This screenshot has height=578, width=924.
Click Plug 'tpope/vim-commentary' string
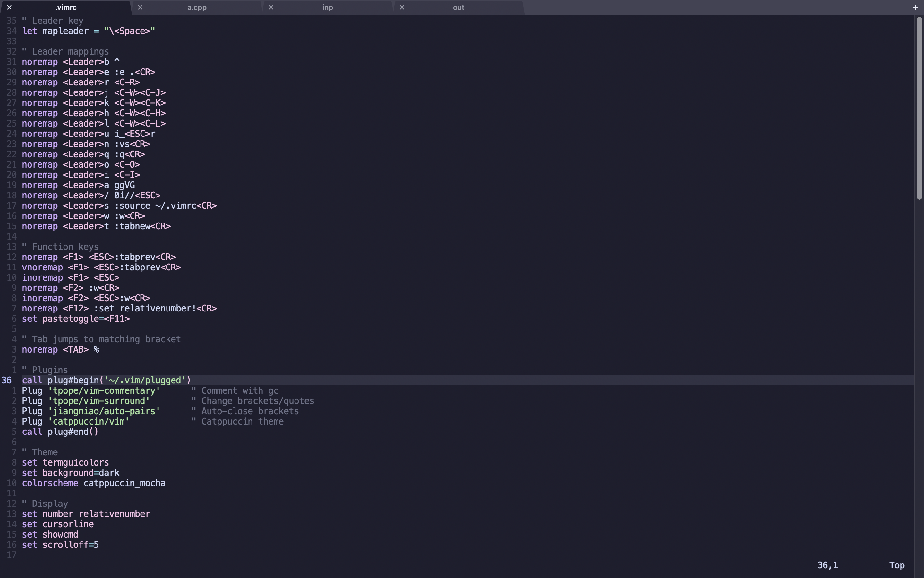click(104, 391)
